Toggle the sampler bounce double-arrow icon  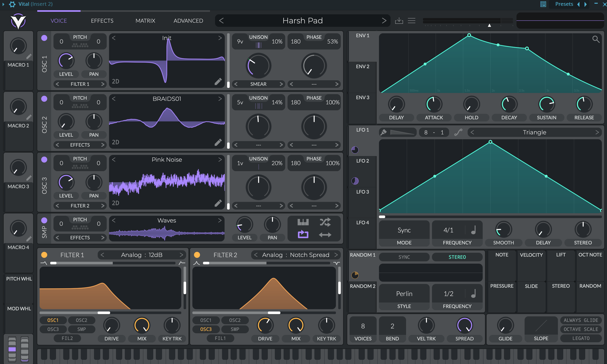pos(325,235)
